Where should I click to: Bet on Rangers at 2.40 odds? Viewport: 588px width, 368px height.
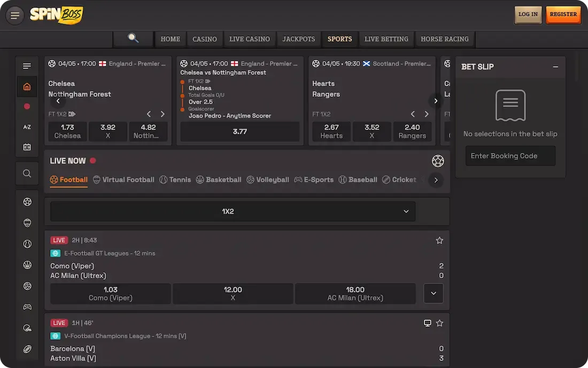(x=412, y=131)
